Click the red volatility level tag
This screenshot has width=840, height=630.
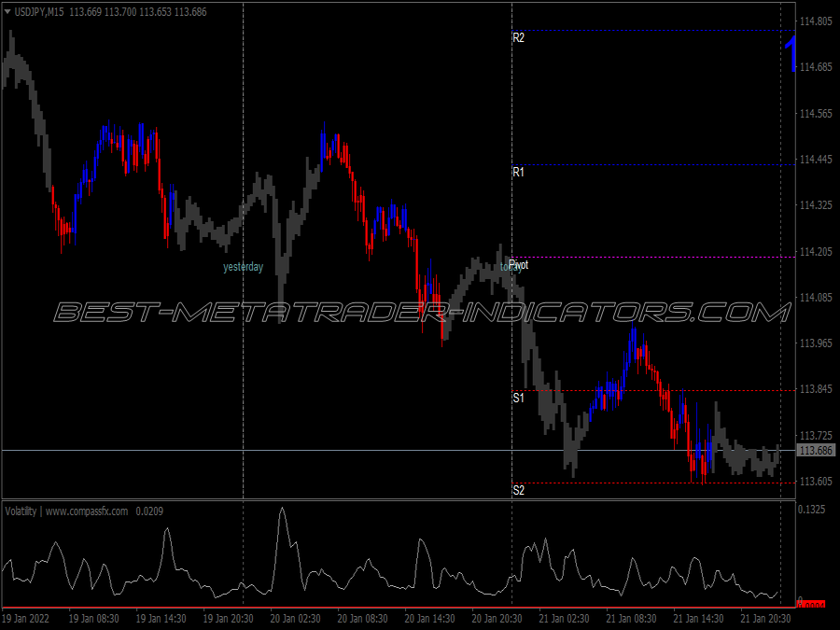811,605
